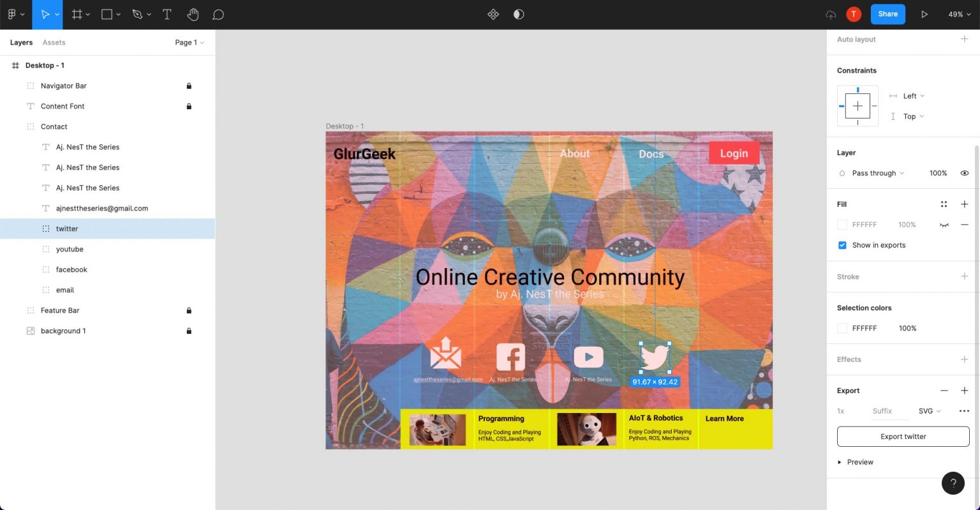980x510 pixels.
Task: Select the Hand tool
Action: 193,14
